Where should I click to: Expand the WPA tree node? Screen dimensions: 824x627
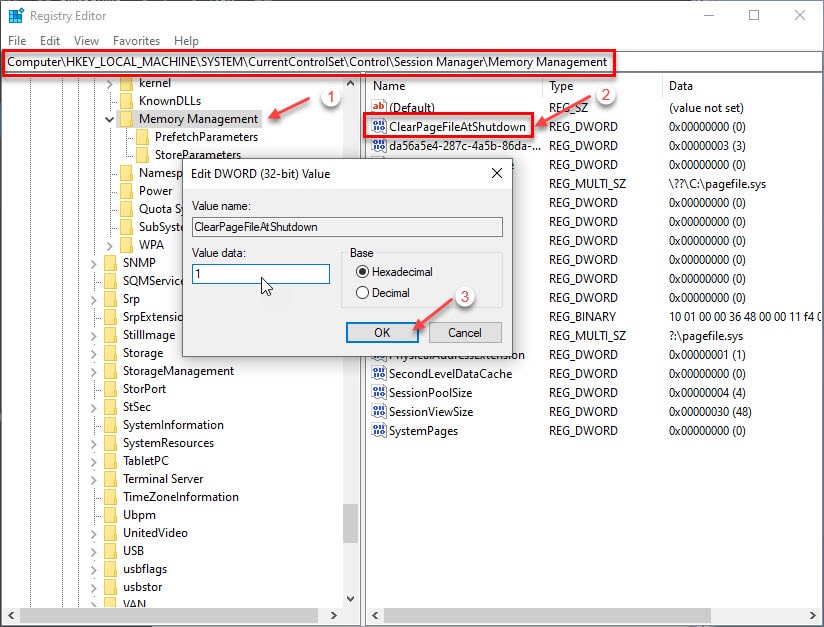click(x=109, y=245)
